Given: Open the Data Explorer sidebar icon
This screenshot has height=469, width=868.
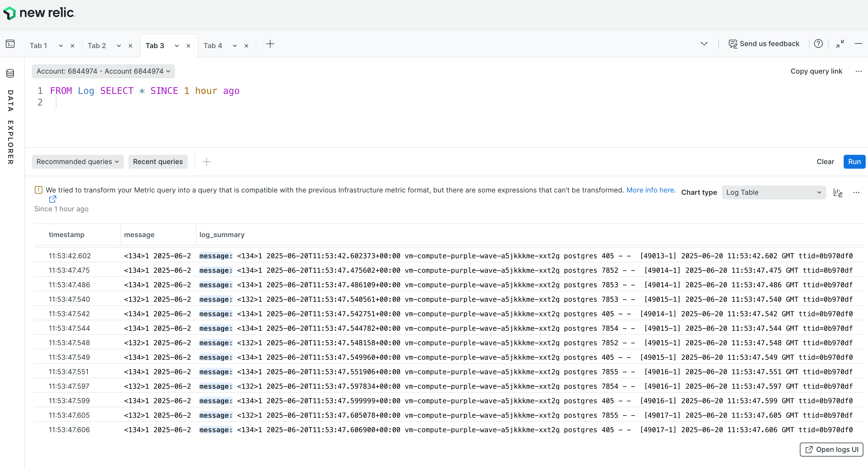Looking at the screenshot, I should 10,73.
